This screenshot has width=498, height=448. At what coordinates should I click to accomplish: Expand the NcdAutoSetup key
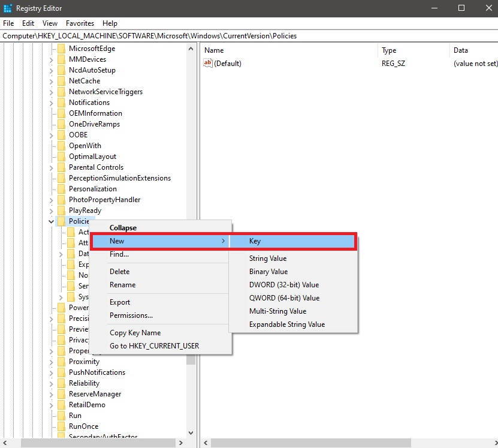(50, 70)
